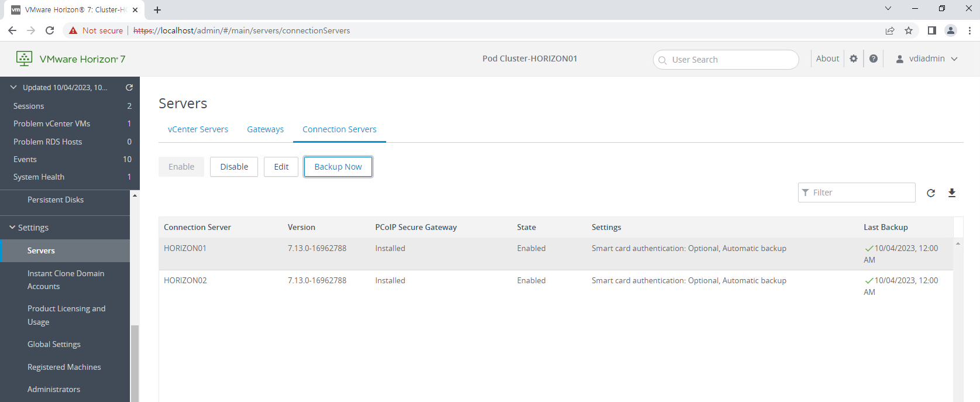Click the Enable button
Viewport: 980px width, 402px height.
coord(181,167)
